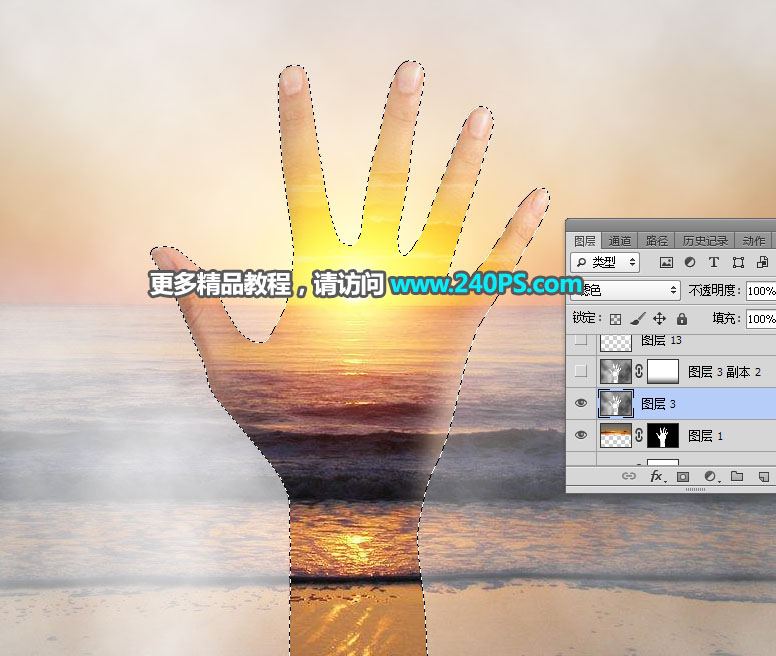Filter layers by pixel (image) type
Screen dimensions: 776x656
coord(666,263)
